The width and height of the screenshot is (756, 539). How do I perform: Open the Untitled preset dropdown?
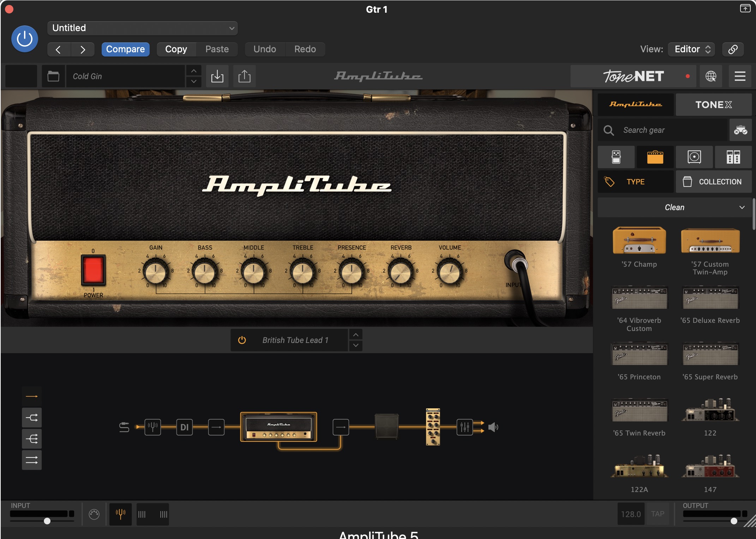pos(142,28)
